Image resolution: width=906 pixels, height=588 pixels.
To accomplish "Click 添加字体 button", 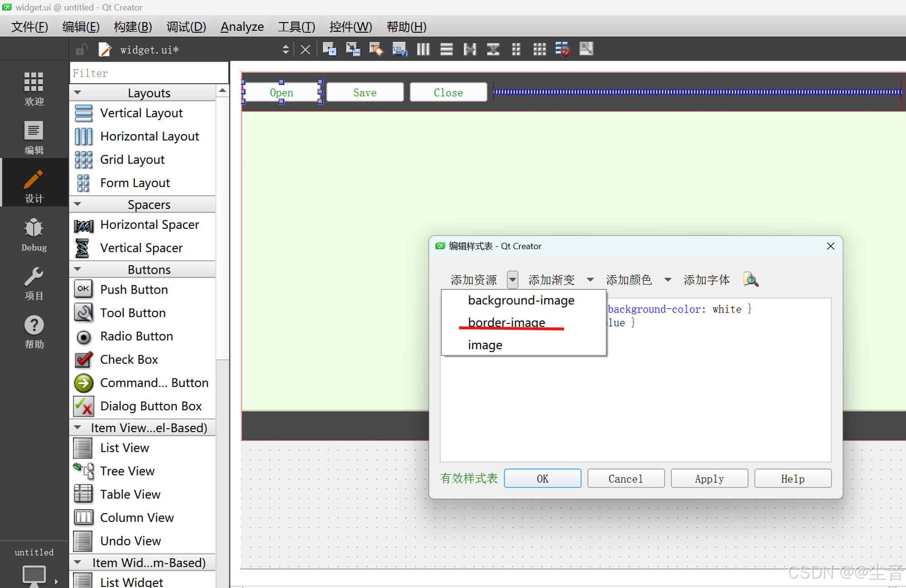I will coord(706,280).
